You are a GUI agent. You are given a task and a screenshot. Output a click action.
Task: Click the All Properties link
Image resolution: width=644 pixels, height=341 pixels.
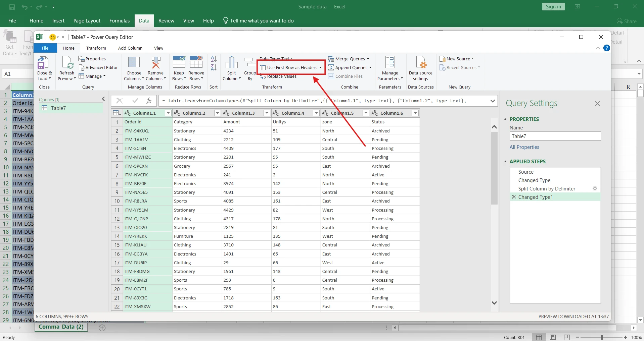[524, 147]
